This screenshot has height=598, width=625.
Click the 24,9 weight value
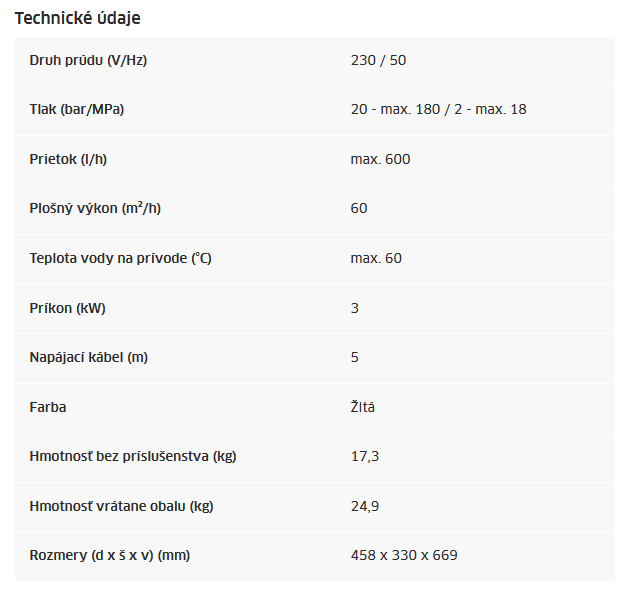[x=365, y=507]
